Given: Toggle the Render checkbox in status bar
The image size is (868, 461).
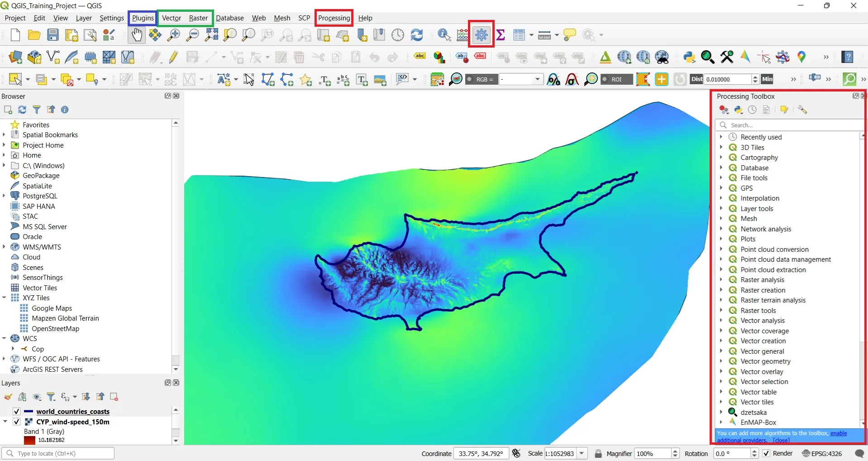Looking at the screenshot, I should click(x=766, y=453).
